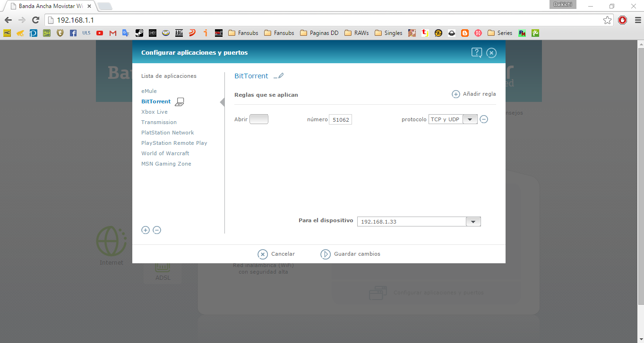Screen dimensions: 644x343
Task: Open the blue P bookmark icon
Action: [x=34, y=33]
